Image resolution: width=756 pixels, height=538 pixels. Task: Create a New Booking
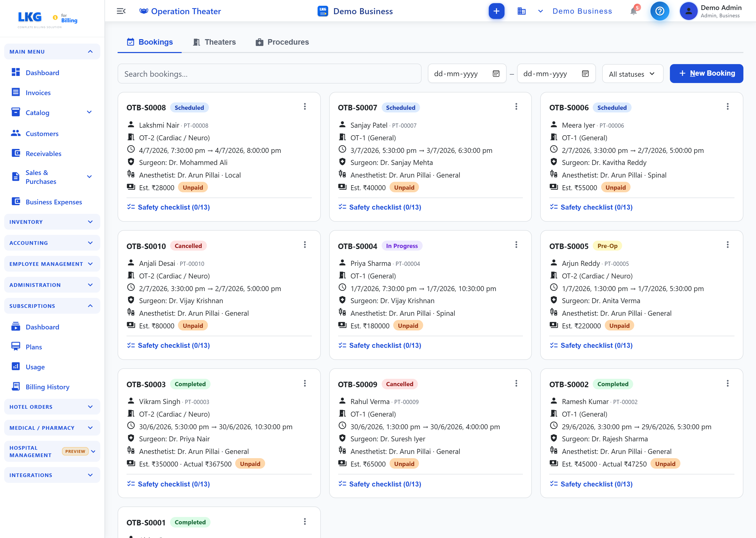click(x=706, y=74)
